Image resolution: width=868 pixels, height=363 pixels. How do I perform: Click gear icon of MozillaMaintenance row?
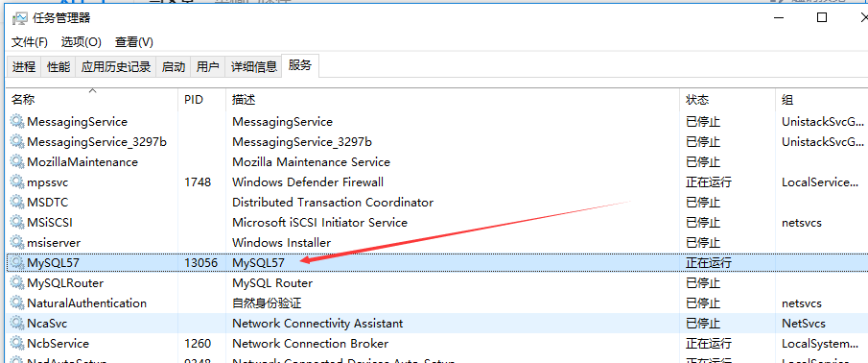tap(17, 162)
